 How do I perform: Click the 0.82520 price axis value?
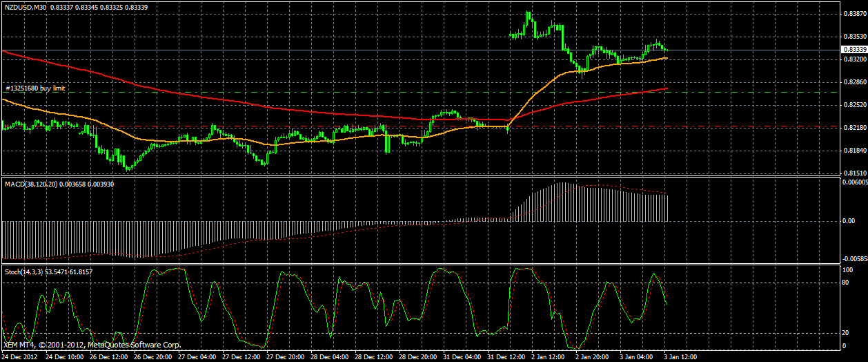coord(854,105)
